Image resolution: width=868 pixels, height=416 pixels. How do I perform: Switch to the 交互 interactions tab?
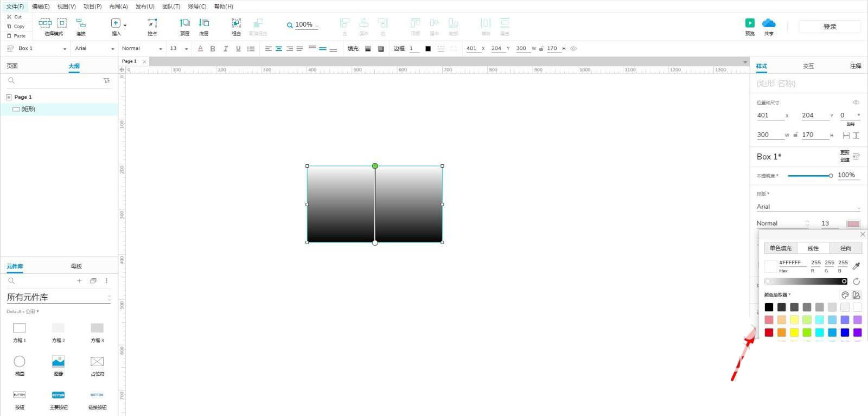click(808, 66)
